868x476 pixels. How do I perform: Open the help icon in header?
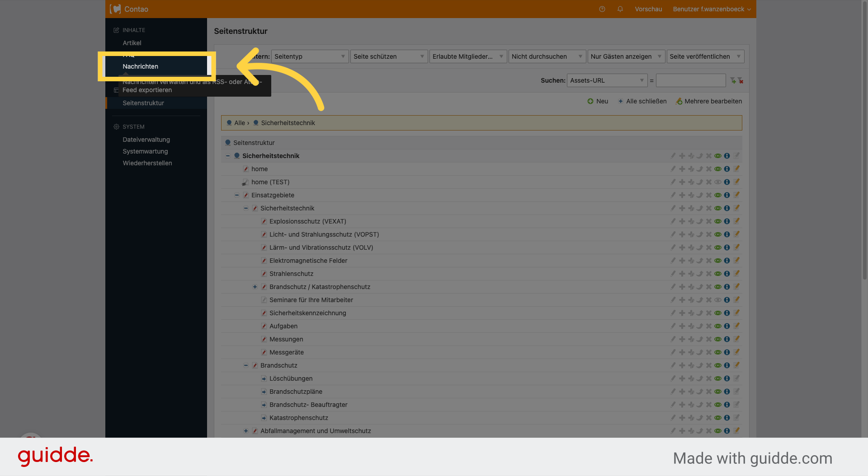coord(602,9)
